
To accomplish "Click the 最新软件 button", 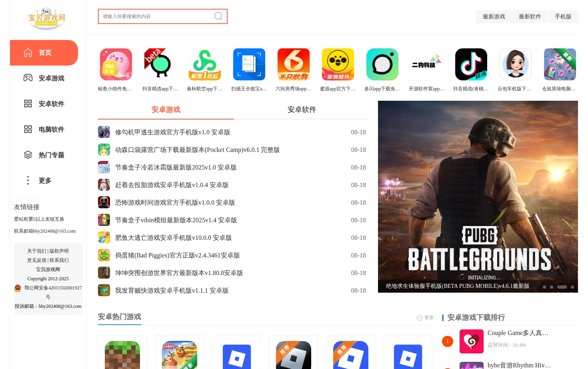I will [530, 16].
